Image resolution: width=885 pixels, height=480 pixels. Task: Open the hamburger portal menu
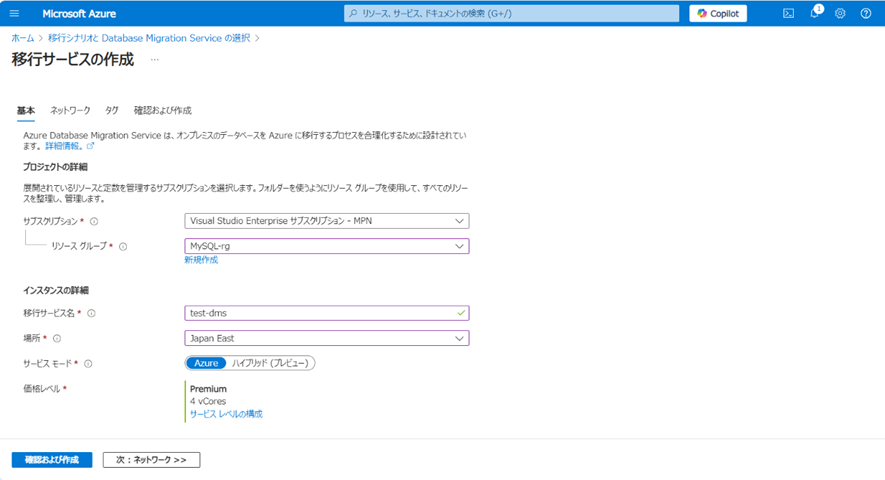point(14,13)
